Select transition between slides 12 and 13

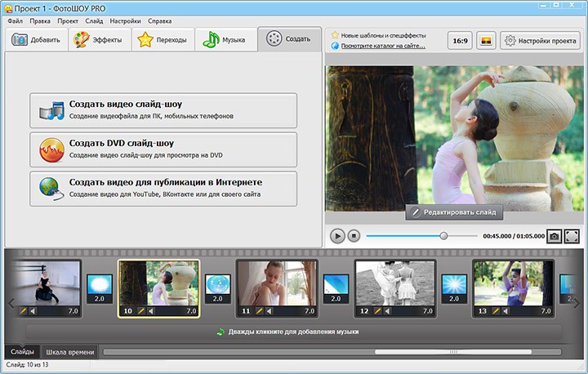(453, 286)
